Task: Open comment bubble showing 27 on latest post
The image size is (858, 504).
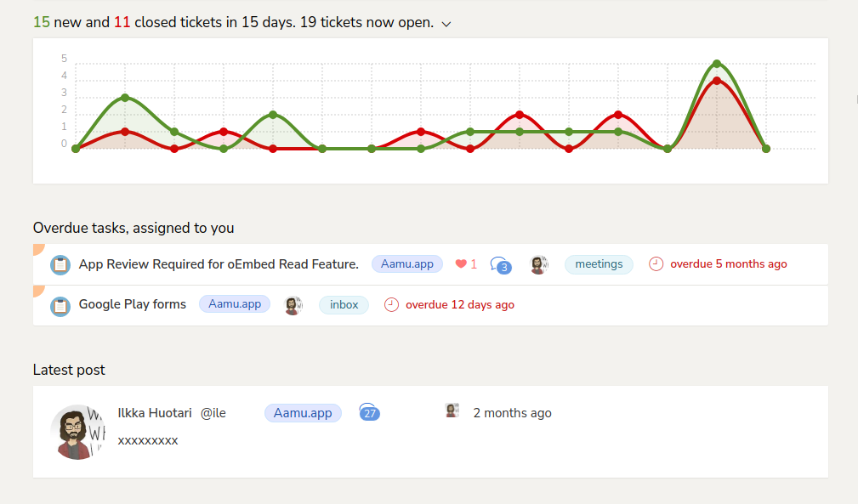Action: tap(369, 413)
